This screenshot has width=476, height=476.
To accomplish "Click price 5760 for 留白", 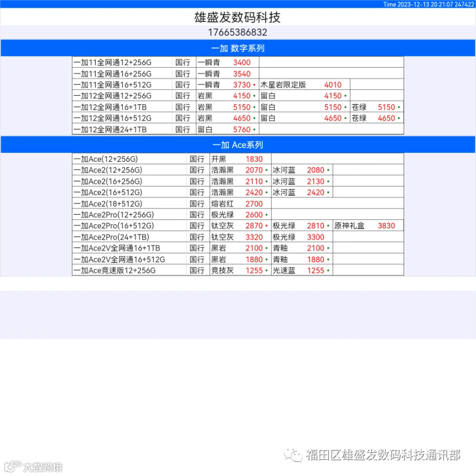I will (x=242, y=130).
